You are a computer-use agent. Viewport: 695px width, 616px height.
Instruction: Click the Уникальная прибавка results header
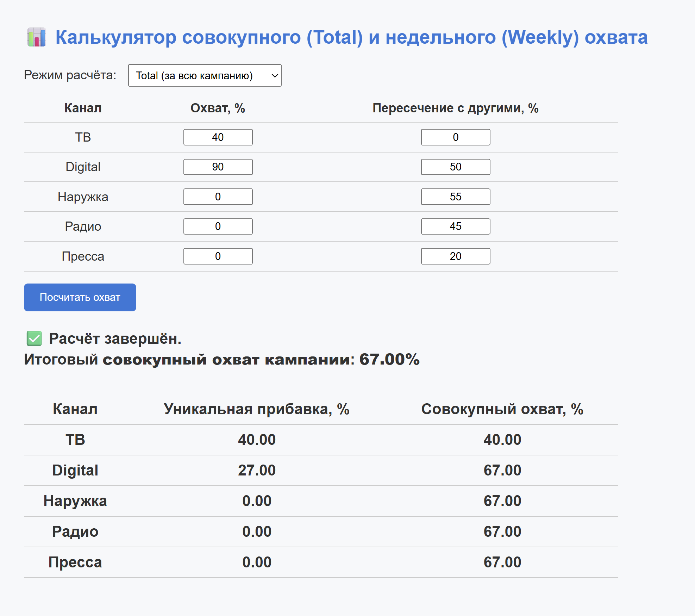(x=256, y=409)
